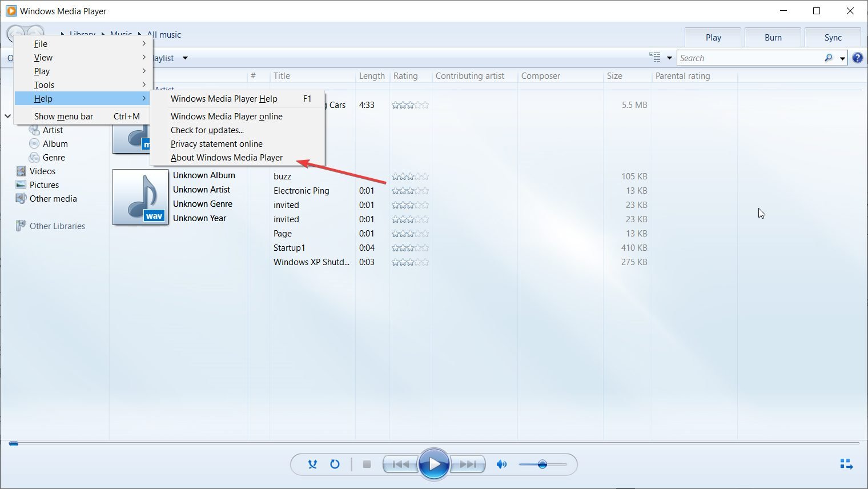Switch to Now Playing view icon
This screenshot has width=868, height=489.
pos(846,464)
